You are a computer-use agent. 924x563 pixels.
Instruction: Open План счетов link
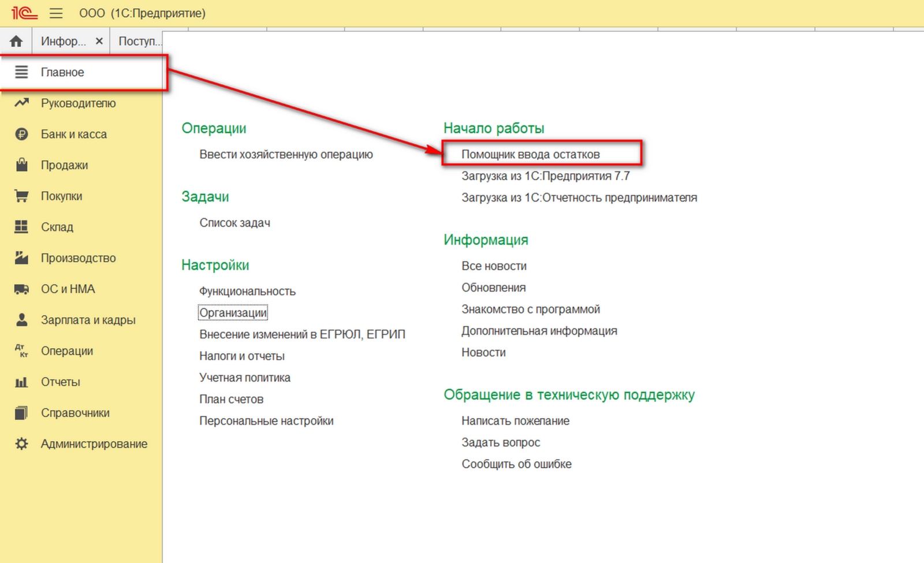(232, 400)
